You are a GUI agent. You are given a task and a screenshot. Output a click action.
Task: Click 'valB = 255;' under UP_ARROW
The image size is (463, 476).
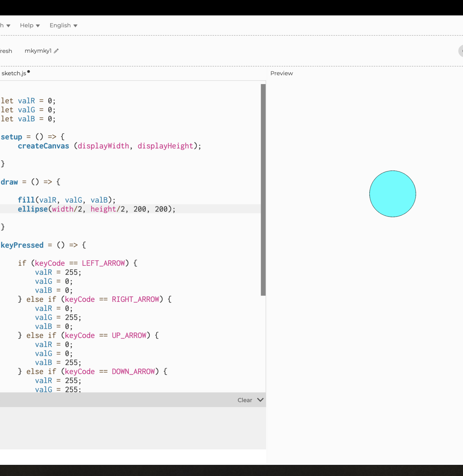(x=58, y=363)
